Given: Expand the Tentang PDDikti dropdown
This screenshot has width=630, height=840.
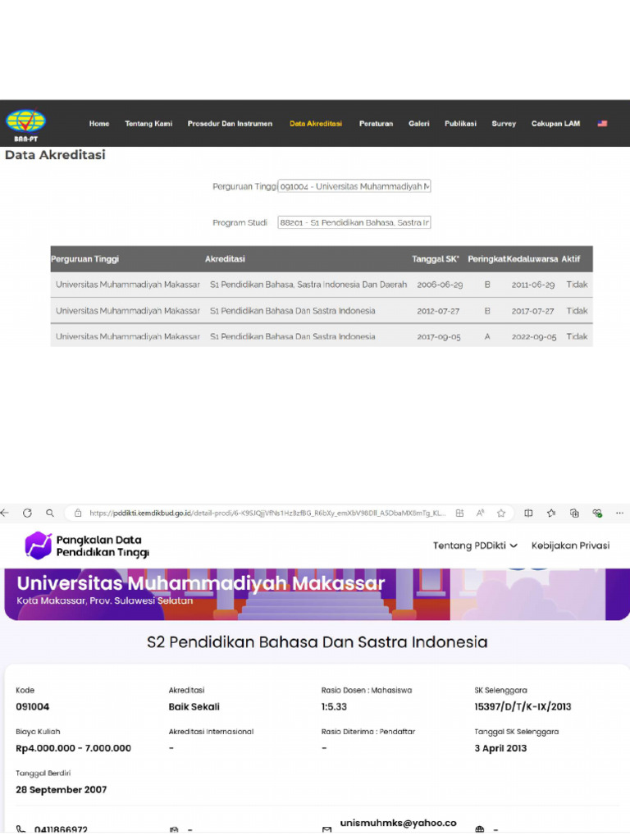Looking at the screenshot, I should tap(475, 546).
